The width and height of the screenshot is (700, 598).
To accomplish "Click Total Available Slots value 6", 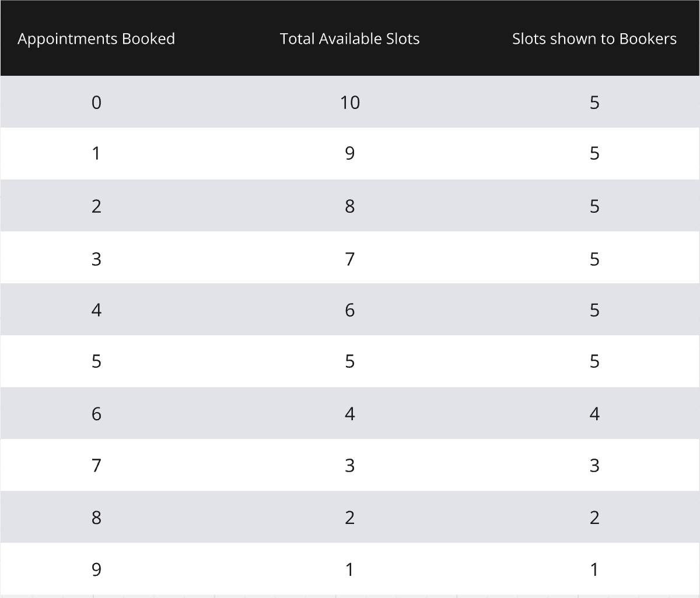I will point(349,309).
